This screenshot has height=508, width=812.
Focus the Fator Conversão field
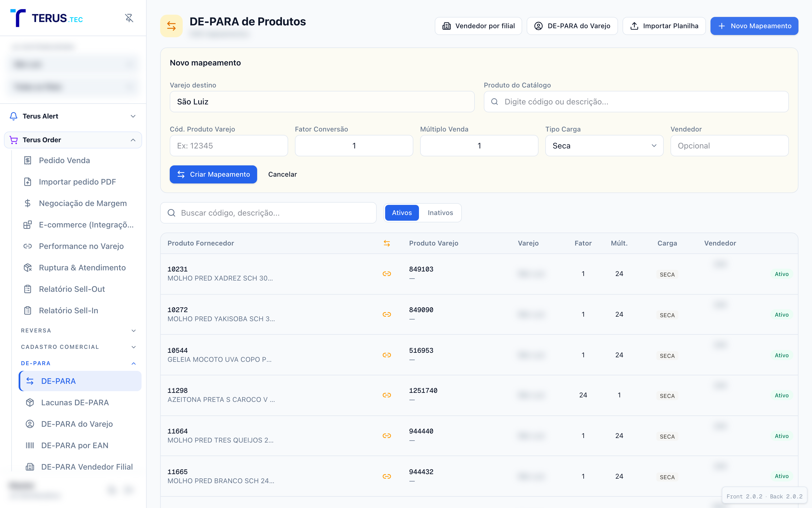point(354,146)
